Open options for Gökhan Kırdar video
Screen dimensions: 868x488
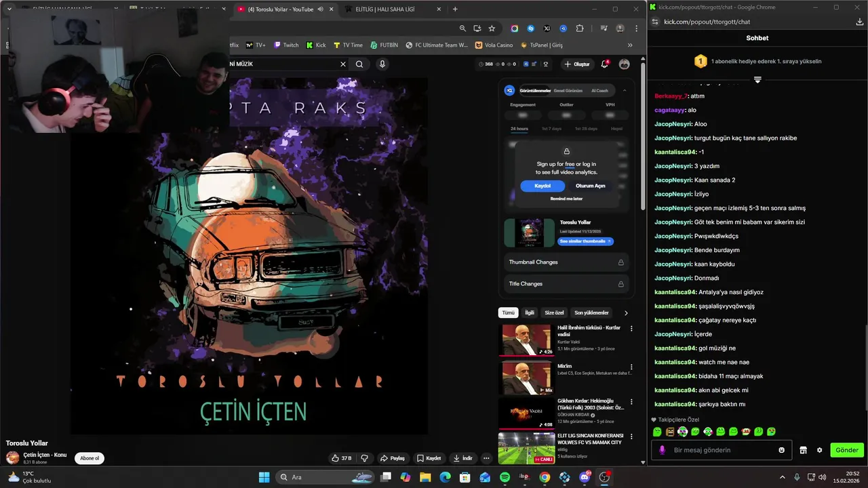tap(631, 402)
